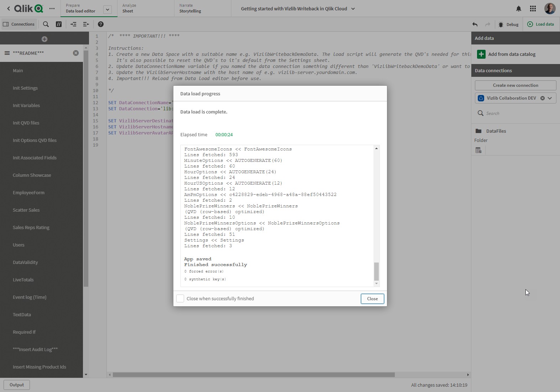Open the Column Showcase section
560x392 pixels.
(x=41, y=175)
